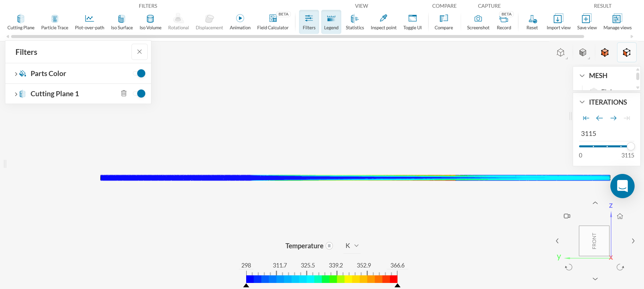Screen dimensions: 644x289
Task: Click Toggle UI in the toolbar
Action: [x=412, y=22]
